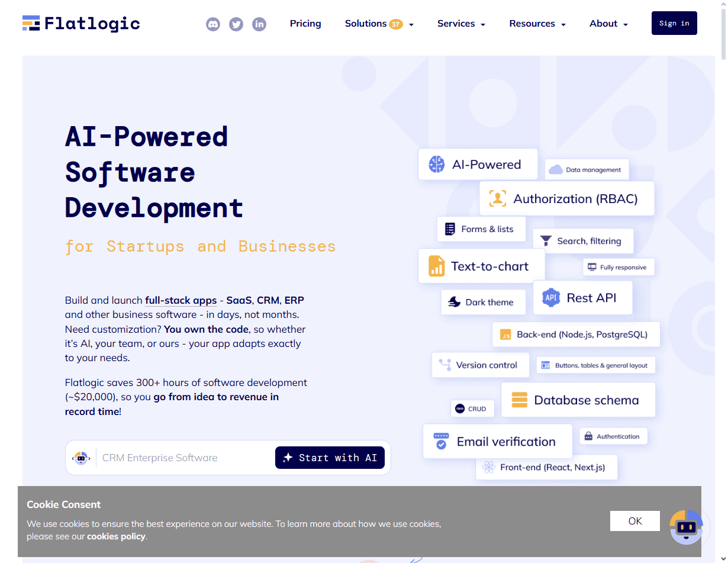This screenshot has height=563, width=728.
Task: Click the Back-end (Node.js, PostgreSQL) label
Action: [582, 334]
